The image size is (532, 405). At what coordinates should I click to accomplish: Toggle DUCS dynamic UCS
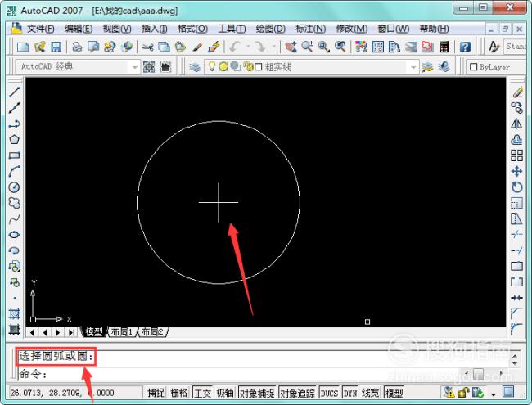(x=329, y=393)
